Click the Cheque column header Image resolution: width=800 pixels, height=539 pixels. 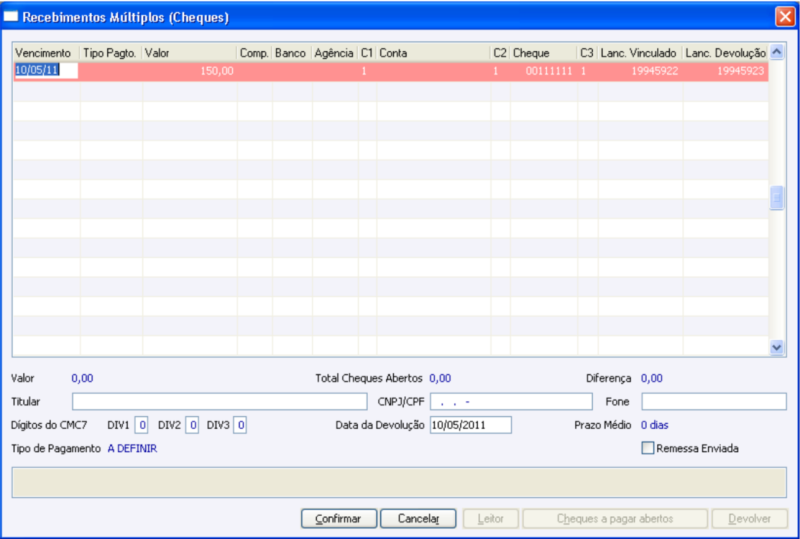pyautogui.click(x=544, y=53)
